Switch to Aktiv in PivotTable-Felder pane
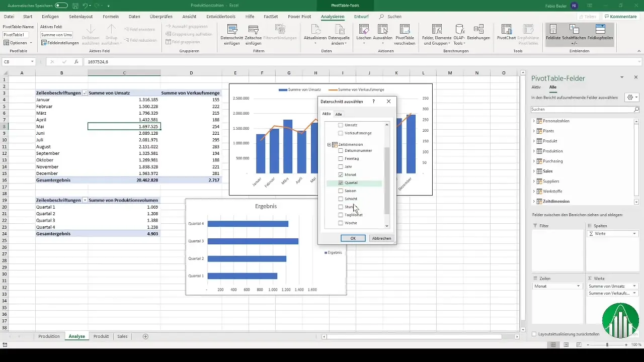 [536, 87]
